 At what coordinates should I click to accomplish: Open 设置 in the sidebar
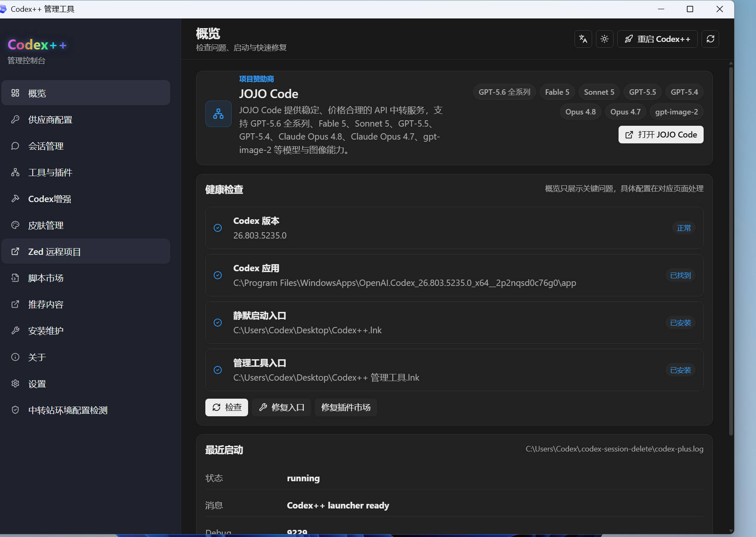point(86,384)
